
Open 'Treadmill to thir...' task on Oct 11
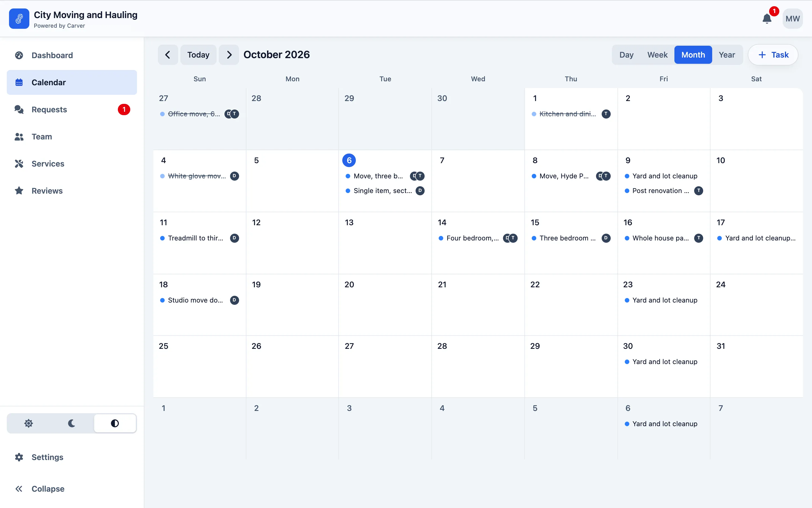click(200, 238)
